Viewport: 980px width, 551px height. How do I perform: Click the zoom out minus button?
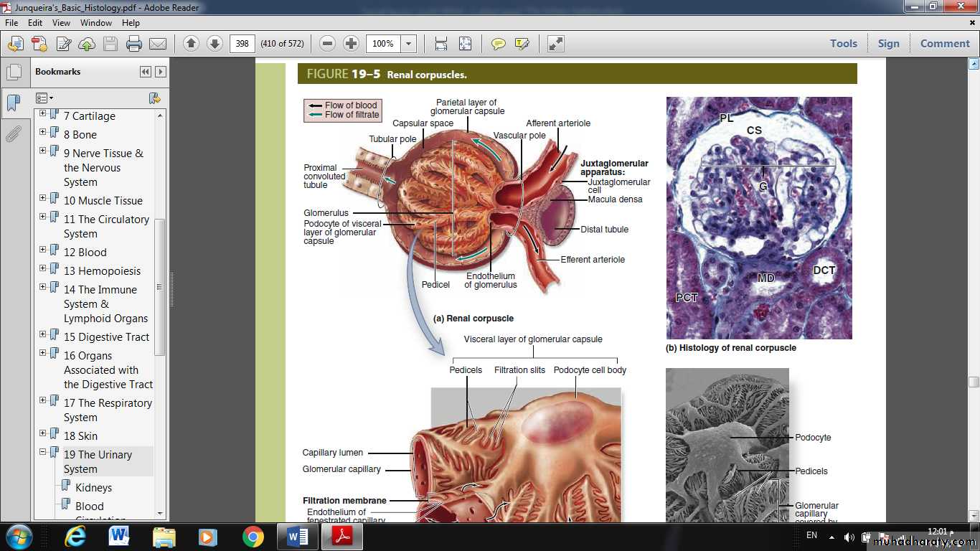[328, 44]
